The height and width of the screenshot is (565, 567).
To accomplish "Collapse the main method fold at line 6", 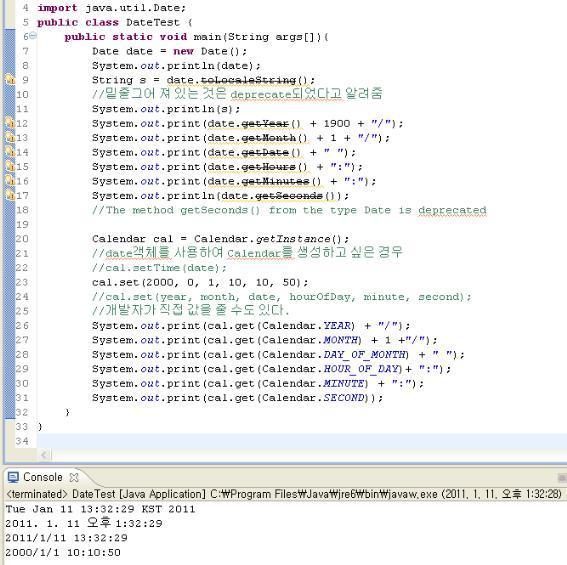I will [33, 36].
